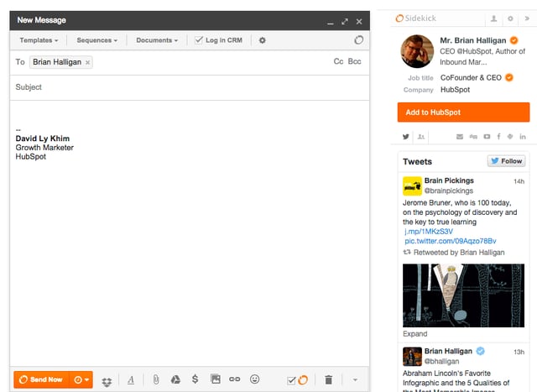Expand the Sequences dropdown

click(97, 40)
